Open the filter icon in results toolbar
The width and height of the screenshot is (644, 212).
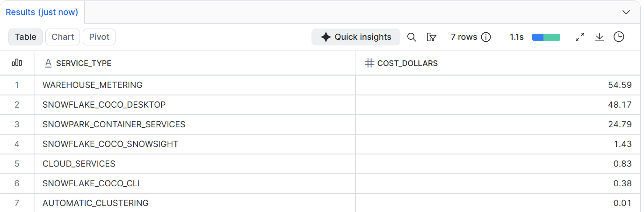(x=432, y=37)
